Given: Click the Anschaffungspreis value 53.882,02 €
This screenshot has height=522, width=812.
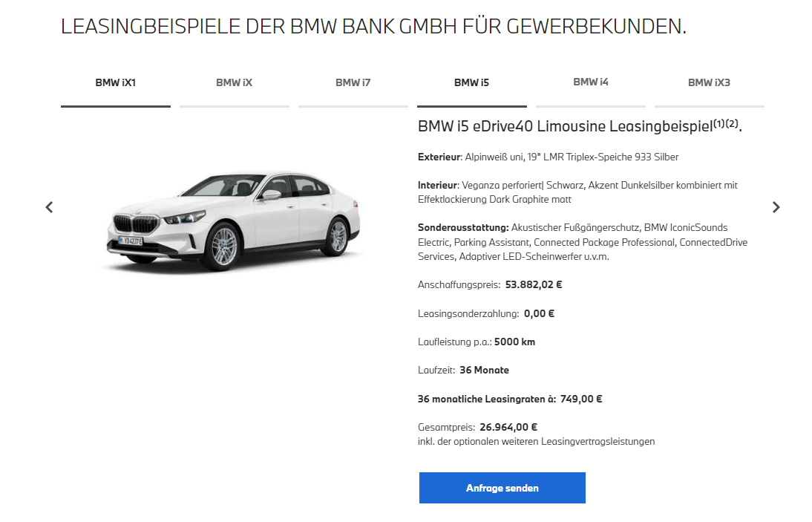Looking at the screenshot, I should tap(534, 285).
